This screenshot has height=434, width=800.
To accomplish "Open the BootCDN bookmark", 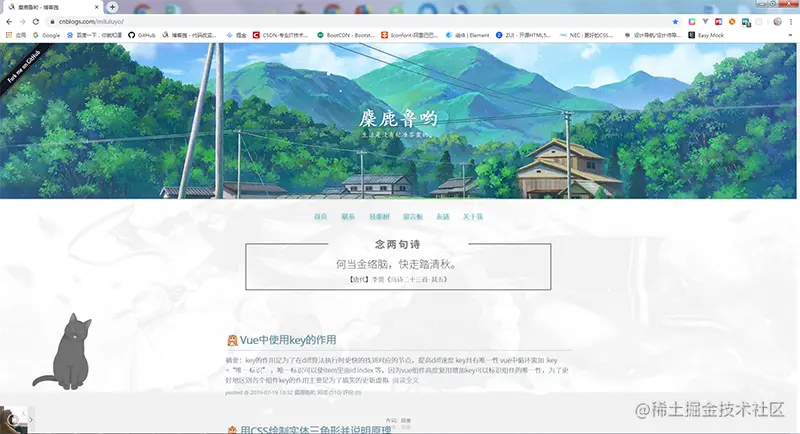I will coord(346,35).
